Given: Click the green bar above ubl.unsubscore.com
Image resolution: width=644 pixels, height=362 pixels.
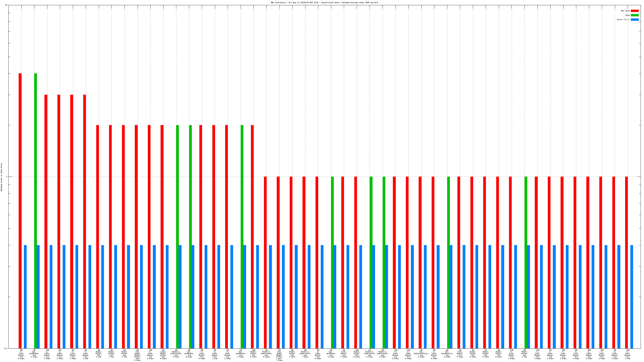Looking at the screenshot, I should coord(448,262).
